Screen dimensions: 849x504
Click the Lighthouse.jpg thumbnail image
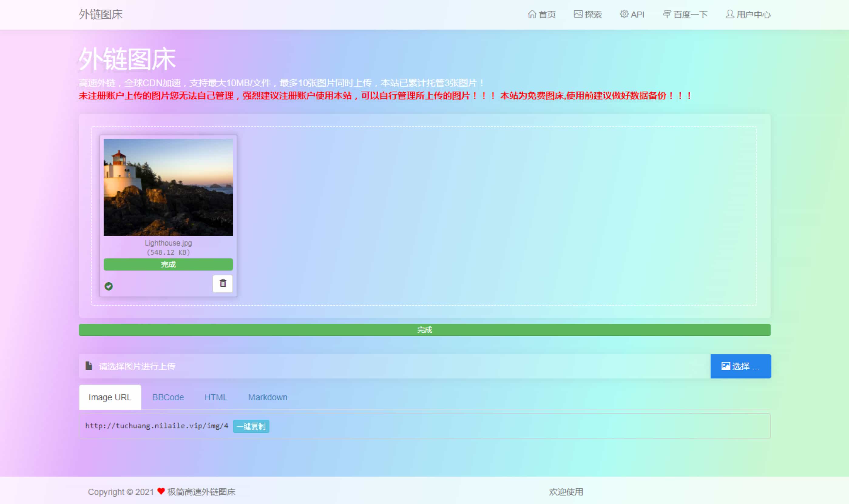[168, 187]
